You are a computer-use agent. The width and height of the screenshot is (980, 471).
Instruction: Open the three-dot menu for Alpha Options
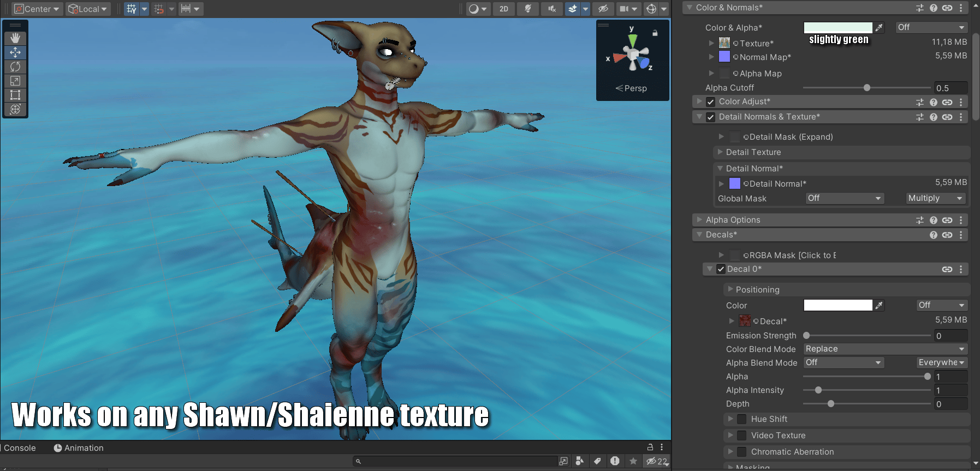coord(961,220)
